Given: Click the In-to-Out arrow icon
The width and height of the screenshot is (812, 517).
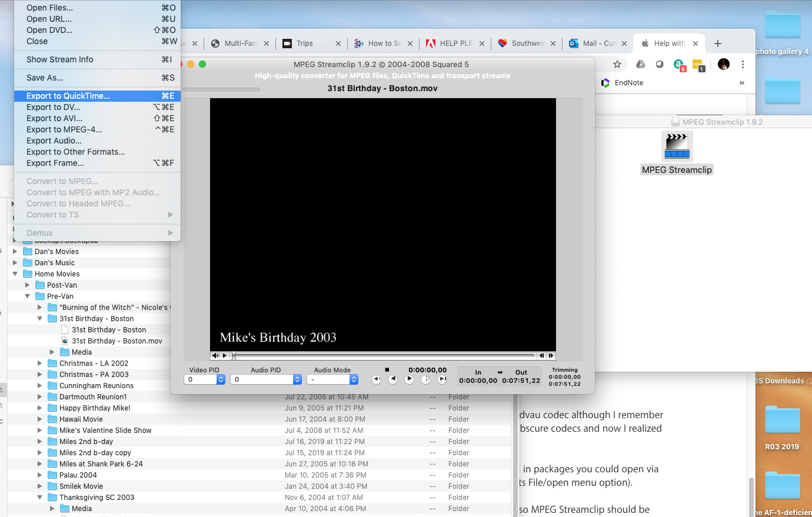Looking at the screenshot, I should click(x=500, y=372).
